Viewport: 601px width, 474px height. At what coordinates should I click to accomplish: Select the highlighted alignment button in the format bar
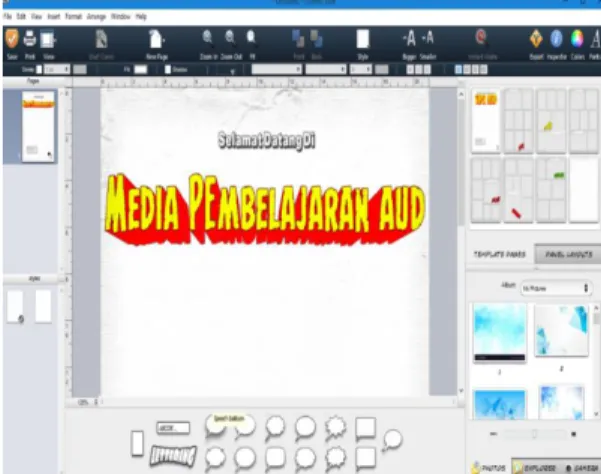tap(458, 69)
